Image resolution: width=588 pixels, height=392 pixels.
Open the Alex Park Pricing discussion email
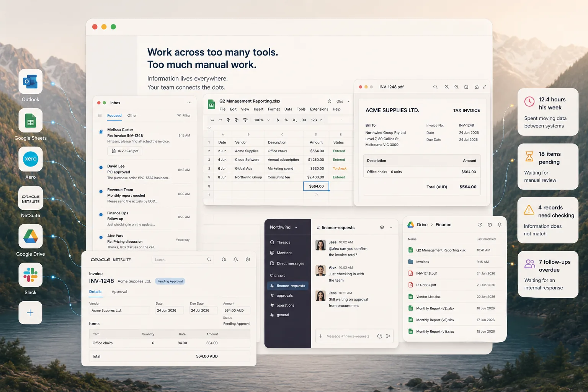(145, 241)
